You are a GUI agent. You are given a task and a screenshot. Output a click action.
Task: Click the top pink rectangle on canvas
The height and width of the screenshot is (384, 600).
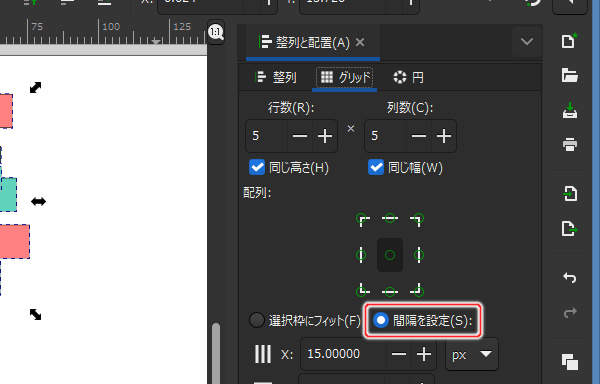click(6, 111)
